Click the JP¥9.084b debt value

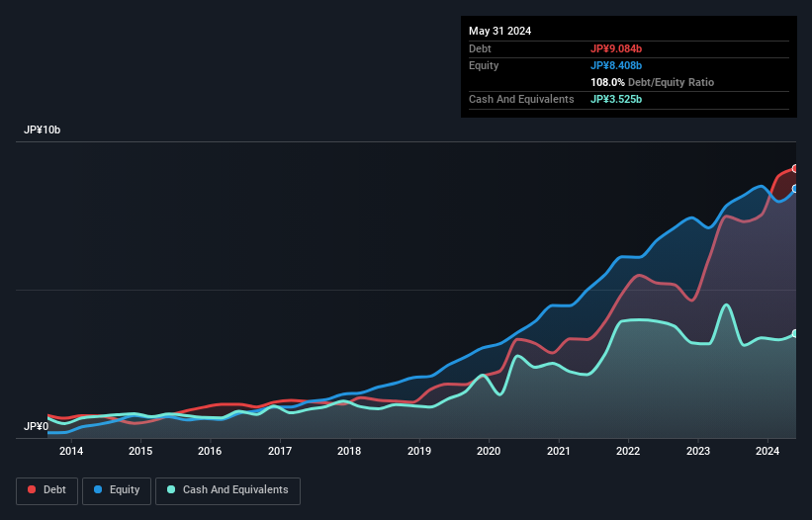pyautogui.click(x=616, y=48)
